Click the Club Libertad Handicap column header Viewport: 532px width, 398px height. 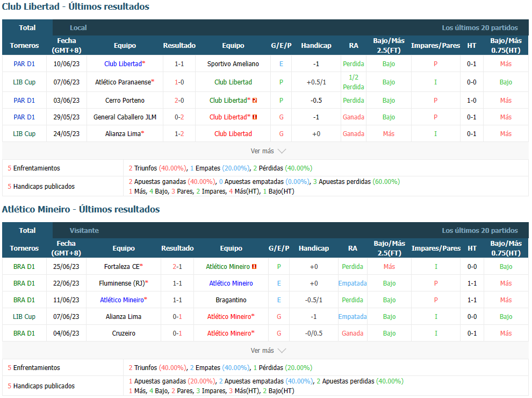[316, 46]
